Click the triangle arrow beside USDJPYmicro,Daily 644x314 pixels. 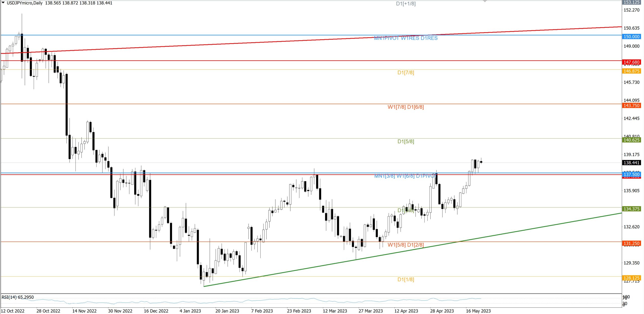pos(3,3)
